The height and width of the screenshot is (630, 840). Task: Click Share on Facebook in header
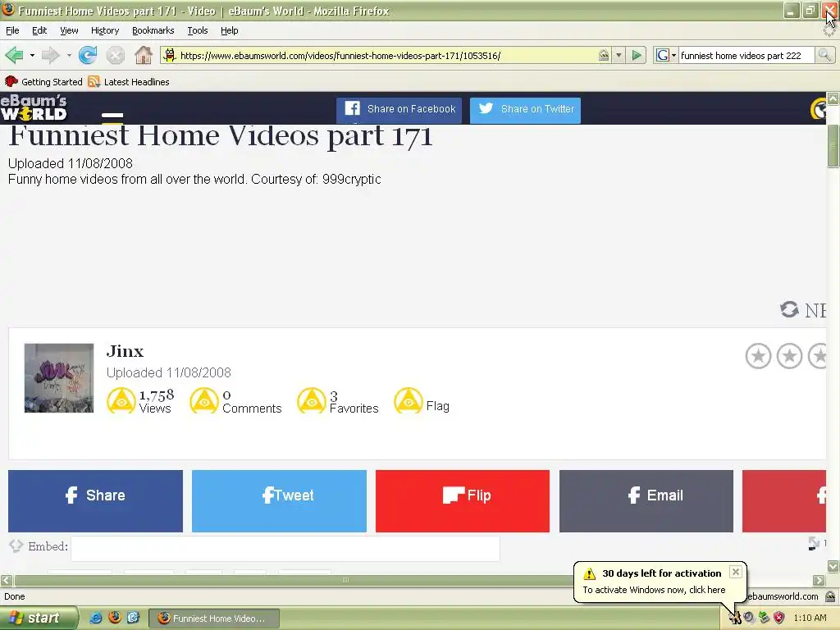399,110
